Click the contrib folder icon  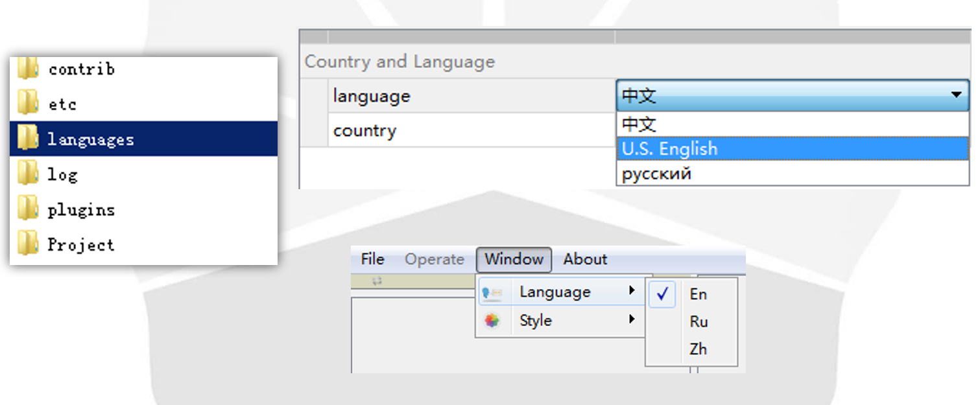point(28,69)
